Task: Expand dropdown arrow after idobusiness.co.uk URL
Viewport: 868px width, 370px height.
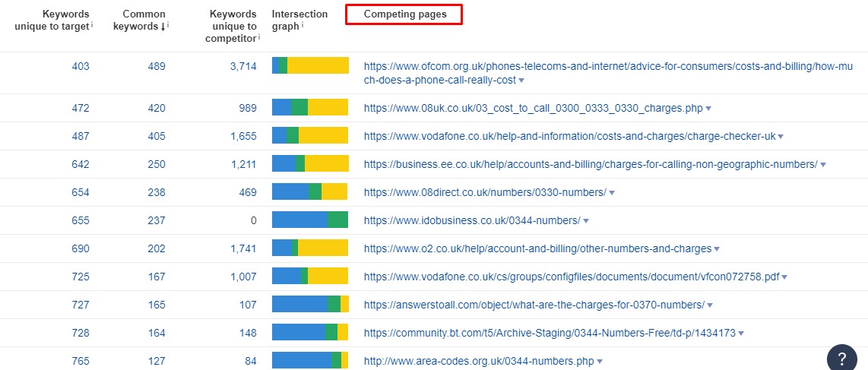Action: (x=586, y=221)
